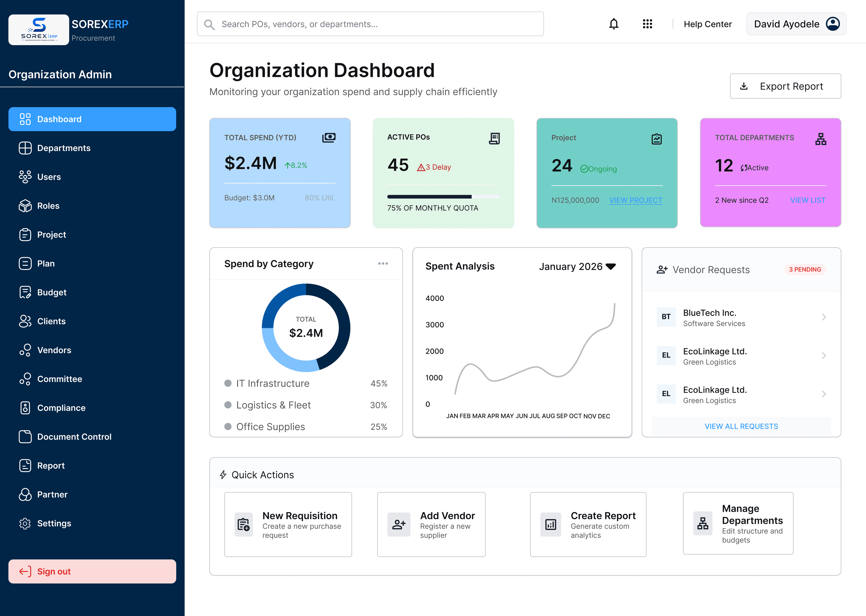Click the VIEW LIST link
This screenshot has width=866, height=616.
808,200
